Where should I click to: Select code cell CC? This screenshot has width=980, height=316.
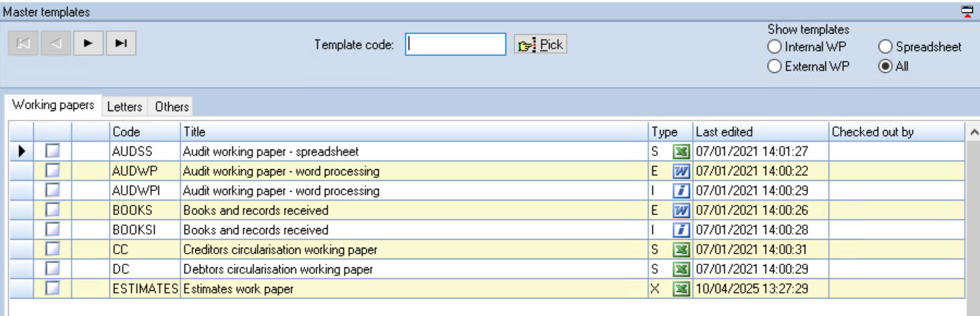click(144, 250)
